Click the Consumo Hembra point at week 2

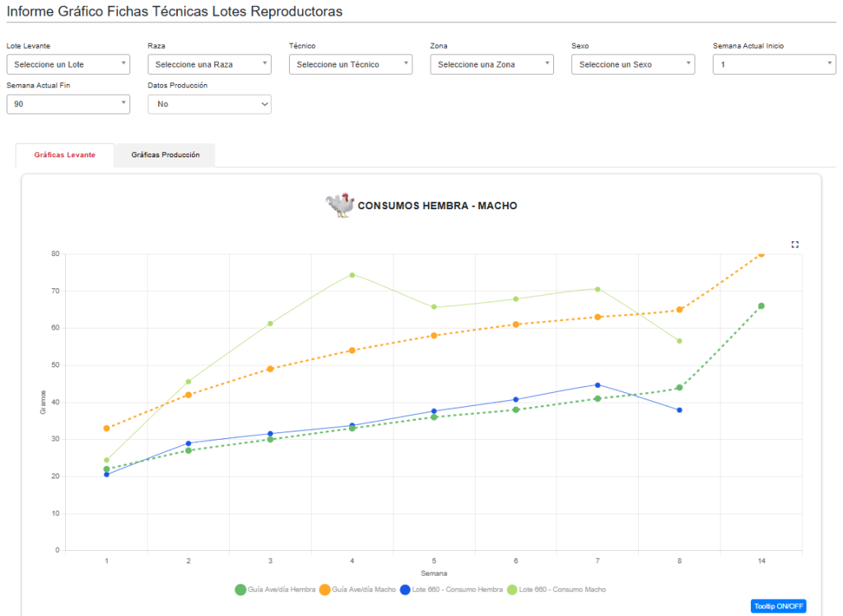pos(189,443)
